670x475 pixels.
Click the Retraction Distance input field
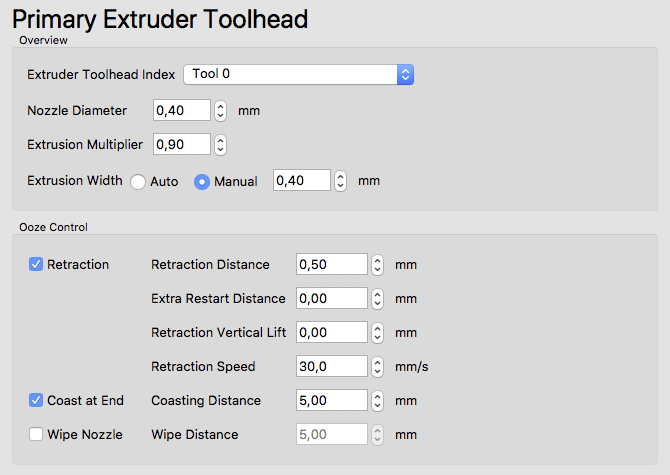[332, 265]
